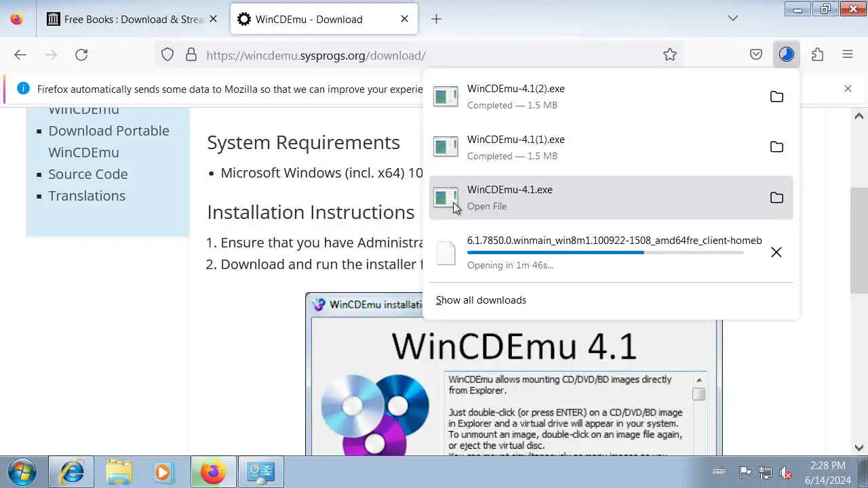Open Windows Media Player from taskbar

pyautogui.click(x=165, y=472)
